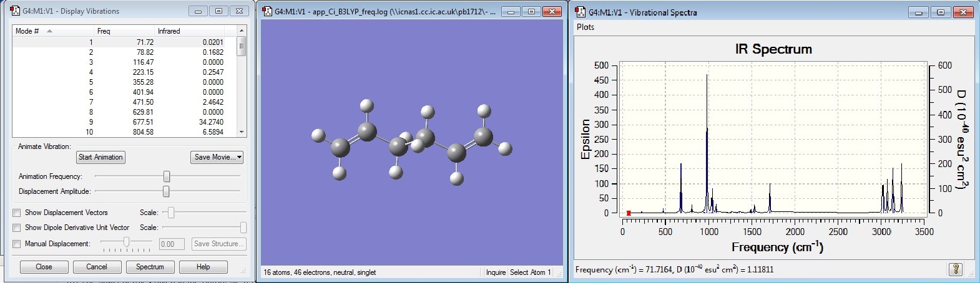This screenshot has width=980, height=283.
Task: Toggle the Manual Displacement checkbox
Action: [x=17, y=244]
